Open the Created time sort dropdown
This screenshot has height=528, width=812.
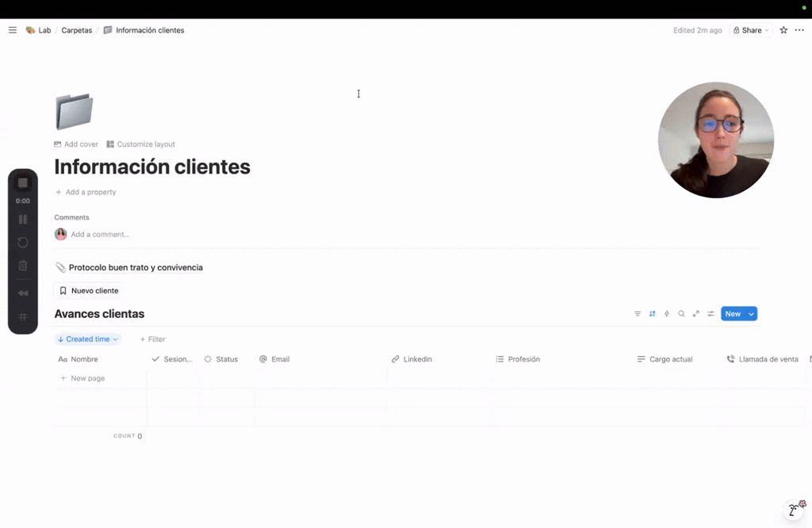tap(87, 339)
